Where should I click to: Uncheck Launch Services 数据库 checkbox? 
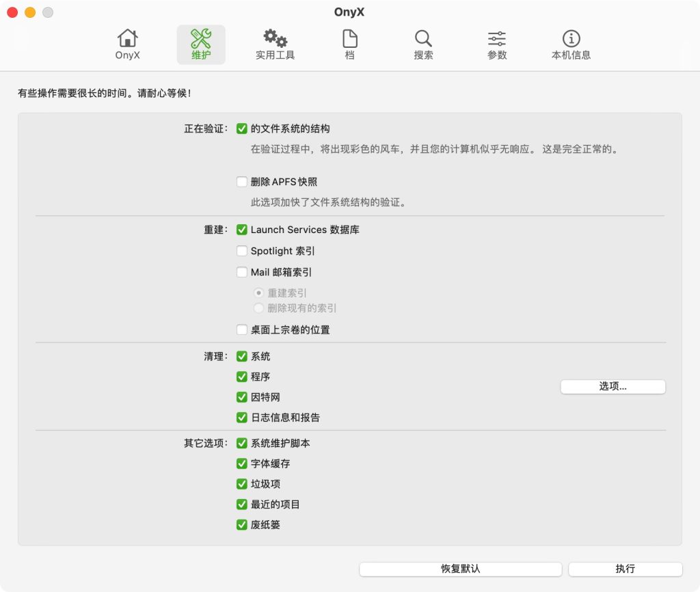(241, 230)
